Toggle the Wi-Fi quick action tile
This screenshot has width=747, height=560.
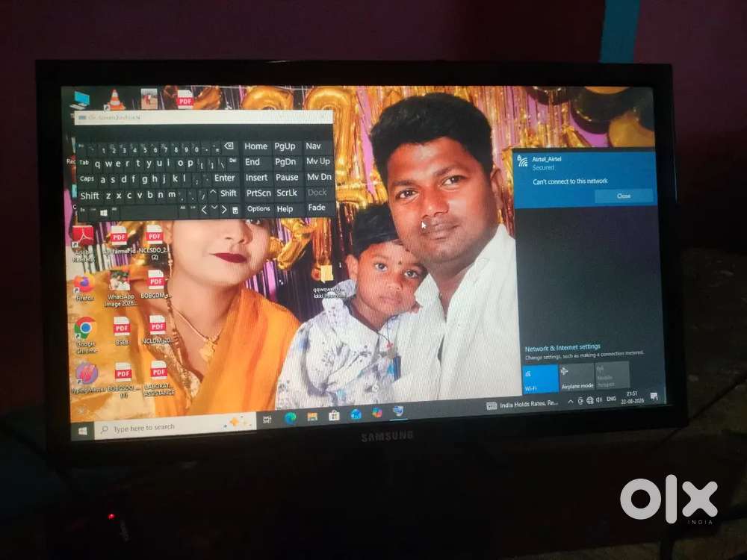click(x=540, y=378)
